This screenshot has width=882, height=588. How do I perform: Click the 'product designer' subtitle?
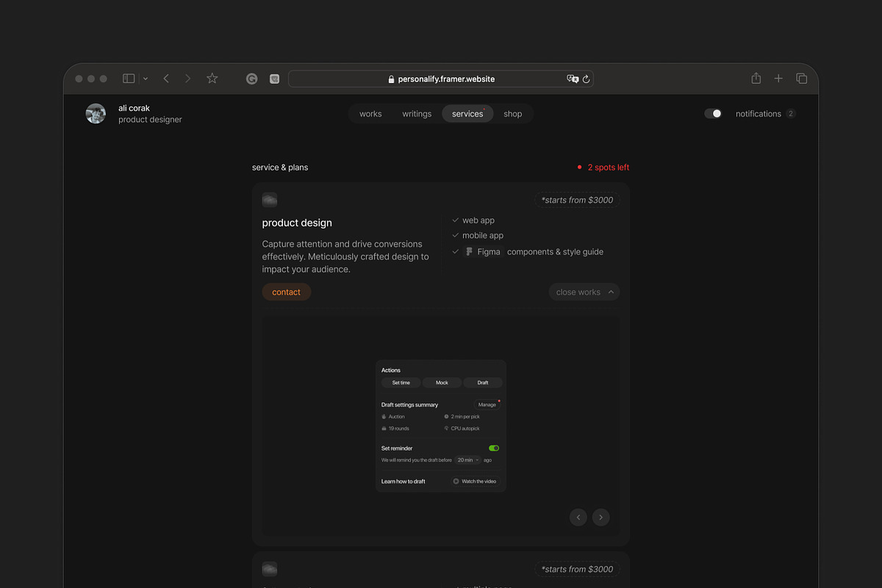click(150, 120)
